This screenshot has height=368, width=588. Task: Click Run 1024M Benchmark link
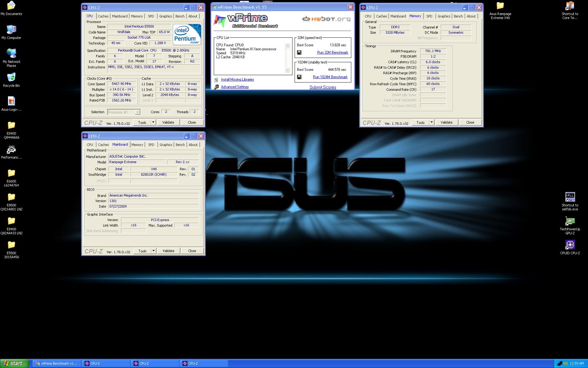pos(330,77)
